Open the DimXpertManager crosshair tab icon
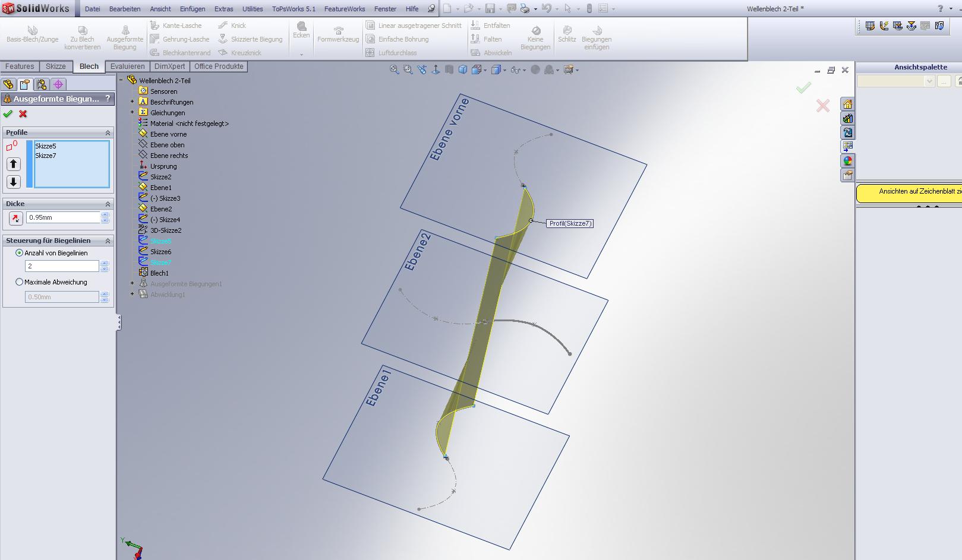The image size is (962, 560). pos(58,84)
